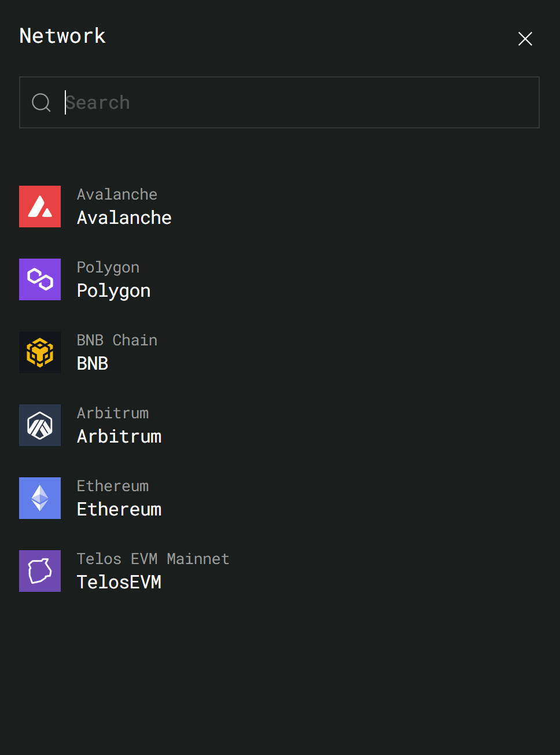
Task: Choose the white "Avalanche" network name
Action: click(x=124, y=218)
